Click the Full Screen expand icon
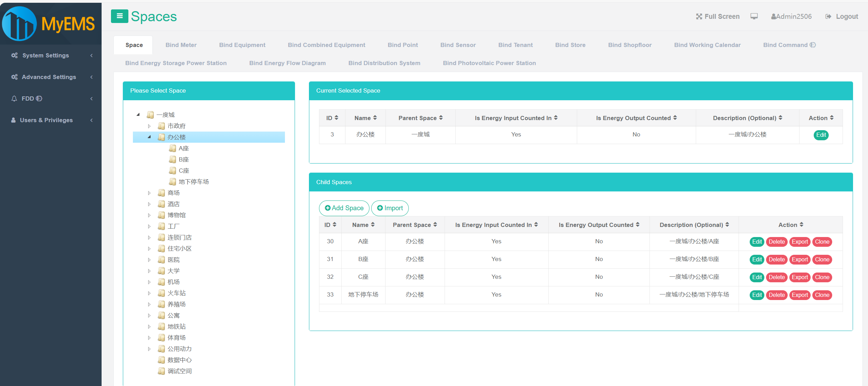Screen dimensions: 868x386 (699, 16)
